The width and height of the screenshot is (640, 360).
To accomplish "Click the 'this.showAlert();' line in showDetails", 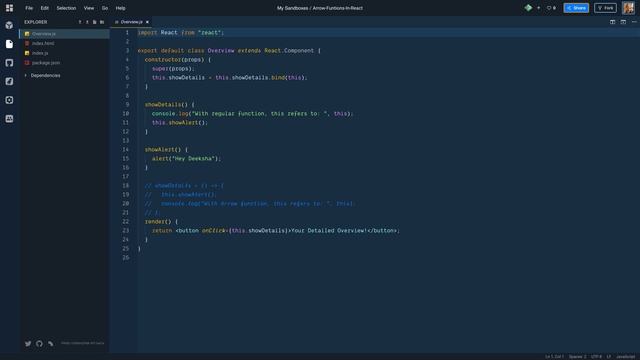I will pyautogui.click(x=180, y=123).
